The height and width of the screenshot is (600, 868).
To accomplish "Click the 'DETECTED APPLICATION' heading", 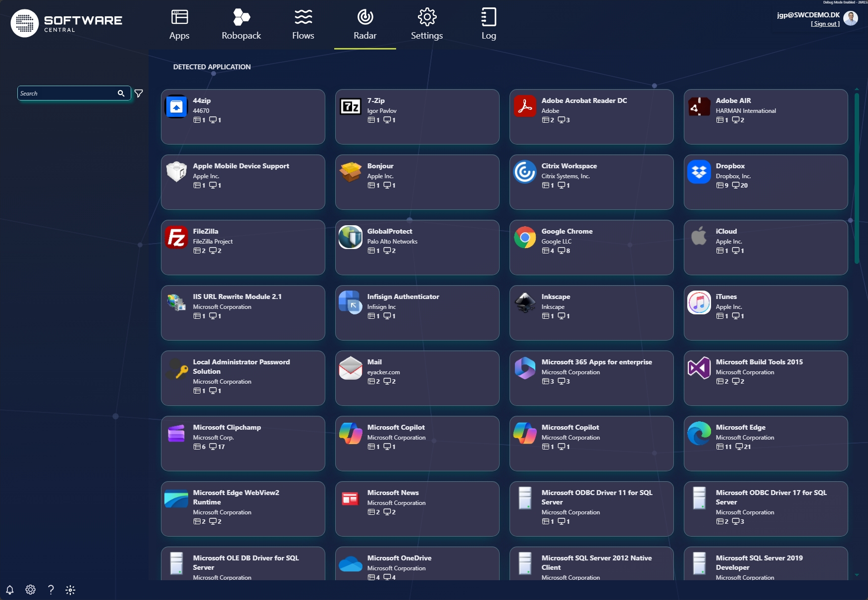I will click(212, 67).
